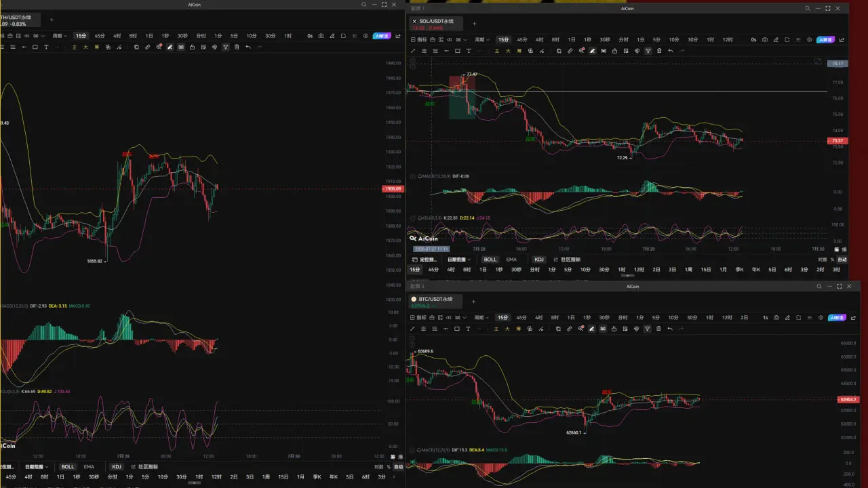The width and height of the screenshot is (868, 488).
Task: Toggle BOLL indicator in SOL window
Action: [x=490, y=260]
